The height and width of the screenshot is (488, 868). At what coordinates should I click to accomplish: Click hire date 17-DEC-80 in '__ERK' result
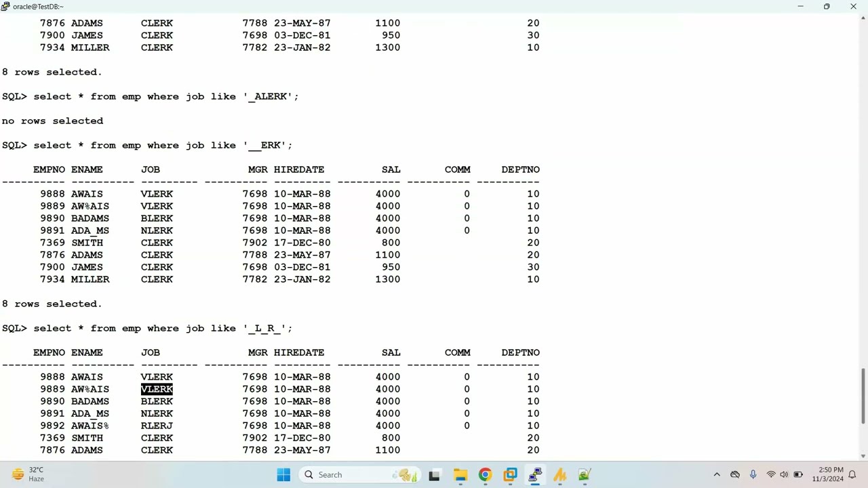coord(302,243)
